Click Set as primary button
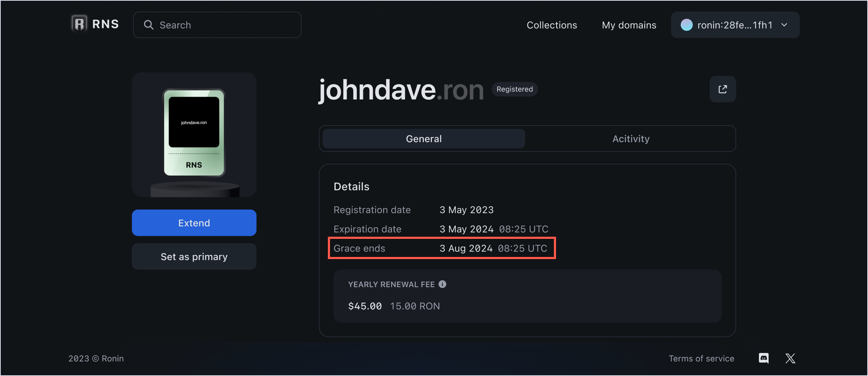The width and height of the screenshot is (868, 376). coord(194,257)
